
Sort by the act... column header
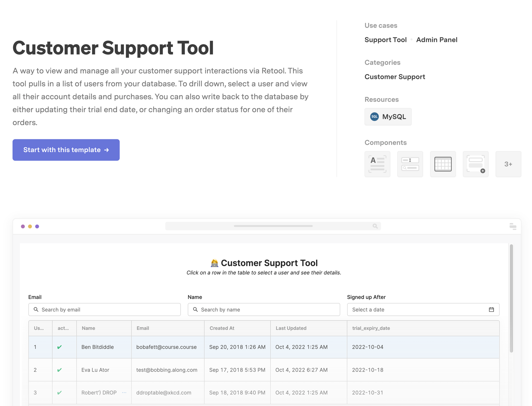pos(64,328)
